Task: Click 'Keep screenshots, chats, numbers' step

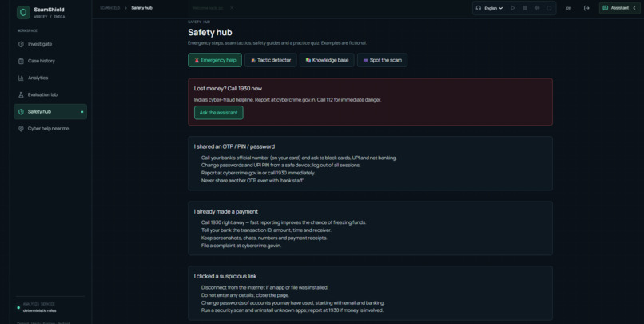Action: coord(264,238)
